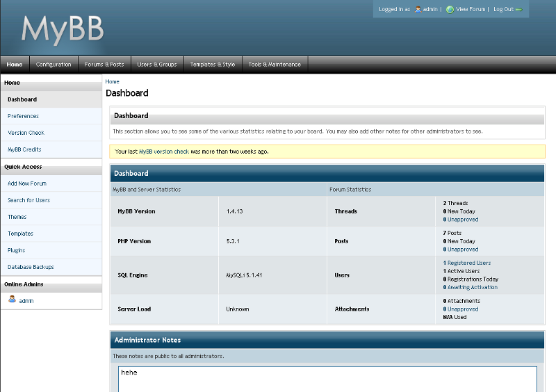Screen dimensions: 556x392
Task: Switch to the Forums & Posts tab
Action: 104,65
